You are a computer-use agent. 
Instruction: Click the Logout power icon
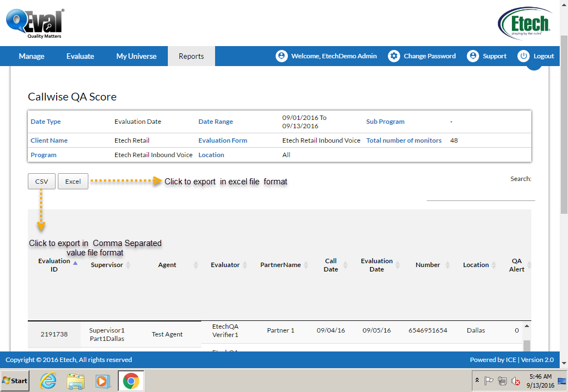pos(524,56)
